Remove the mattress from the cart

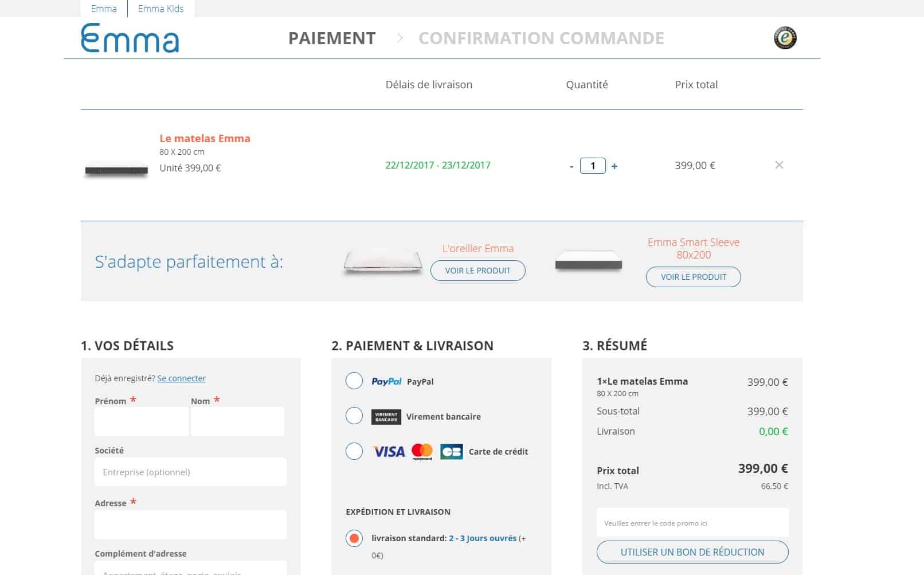click(x=779, y=165)
